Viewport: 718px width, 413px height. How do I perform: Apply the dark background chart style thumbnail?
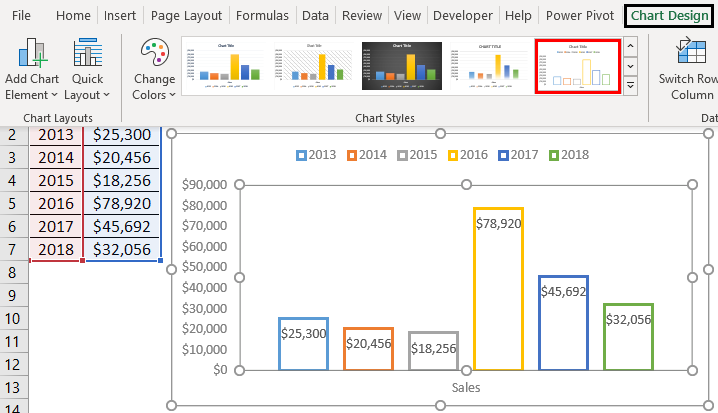coord(402,66)
